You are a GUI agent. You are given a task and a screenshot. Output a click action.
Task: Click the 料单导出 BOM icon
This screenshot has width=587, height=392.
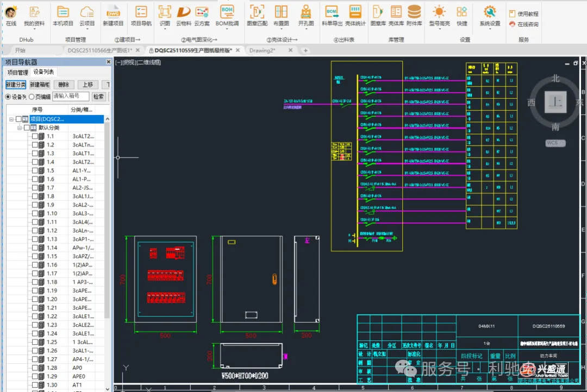coord(332,13)
